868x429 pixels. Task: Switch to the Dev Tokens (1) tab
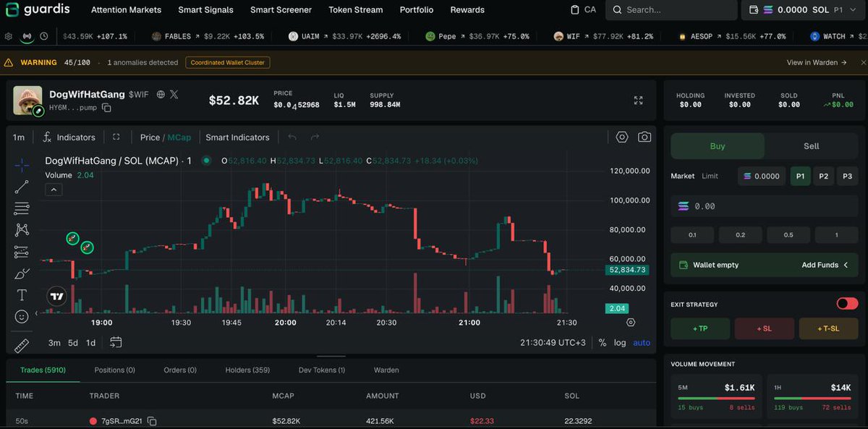coord(322,370)
